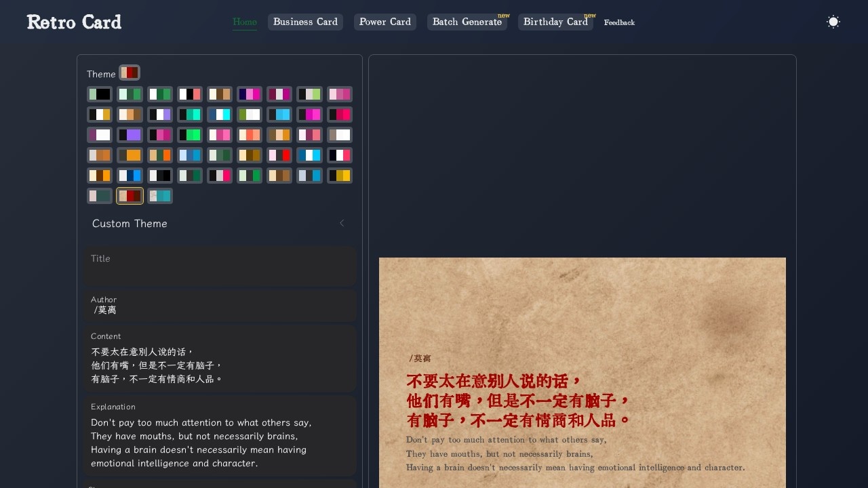868x488 pixels.
Task: Click the Title input field
Action: tap(220, 272)
